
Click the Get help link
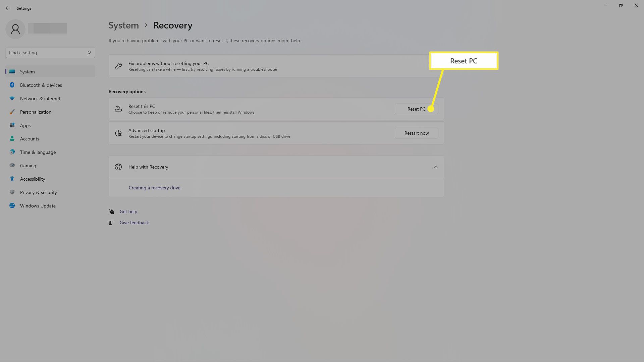click(129, 211)
